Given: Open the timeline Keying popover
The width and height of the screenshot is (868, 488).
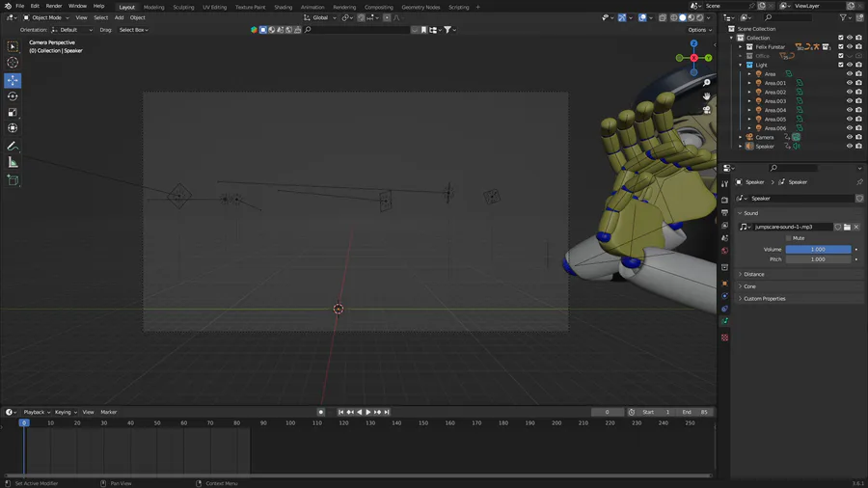Looking at the screenshot, I should click(x=66, y=412).
